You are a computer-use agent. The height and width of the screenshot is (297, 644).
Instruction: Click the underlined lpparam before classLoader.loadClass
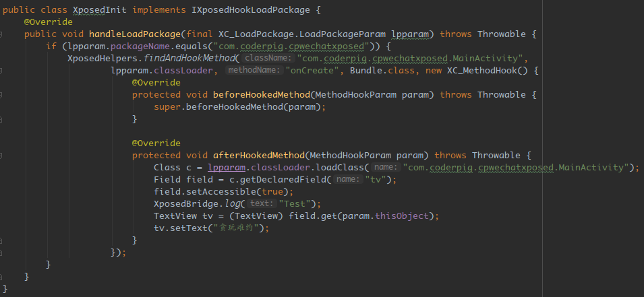point(227,168)
